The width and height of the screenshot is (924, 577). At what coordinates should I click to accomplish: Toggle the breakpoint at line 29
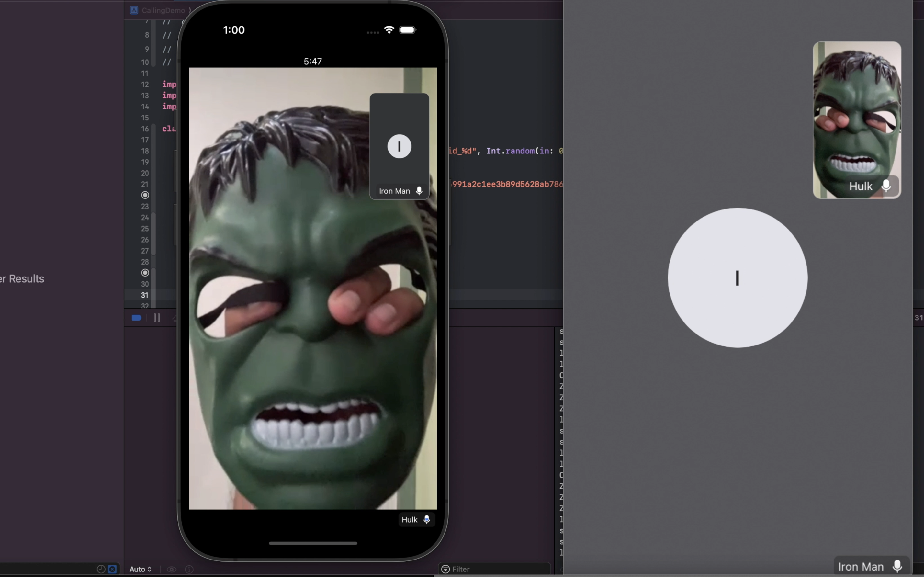tap(145, 273)
